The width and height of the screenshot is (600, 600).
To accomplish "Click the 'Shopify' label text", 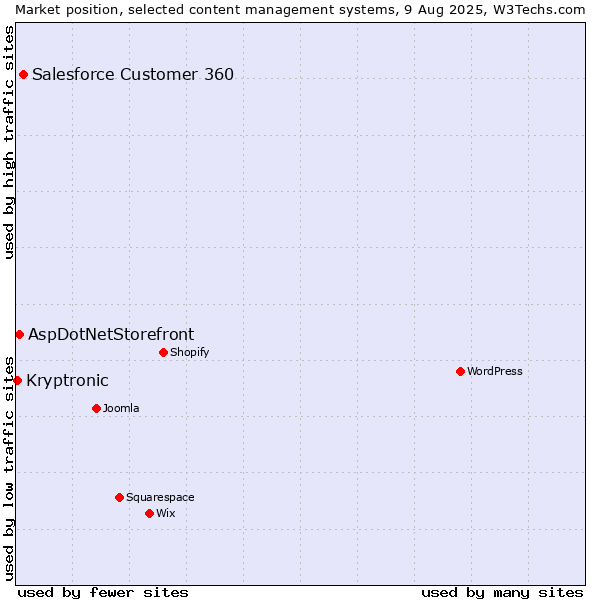I will coord(189,352).
